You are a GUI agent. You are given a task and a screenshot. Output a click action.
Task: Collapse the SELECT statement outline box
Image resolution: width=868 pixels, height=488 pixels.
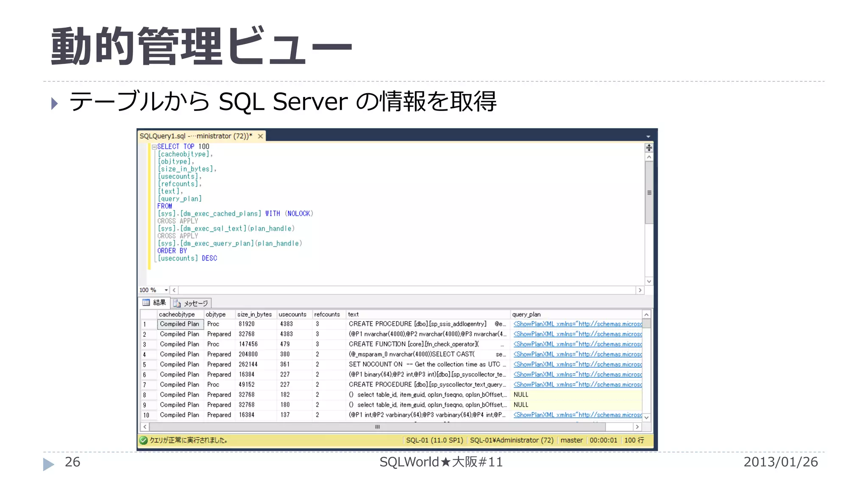point(154,147)
